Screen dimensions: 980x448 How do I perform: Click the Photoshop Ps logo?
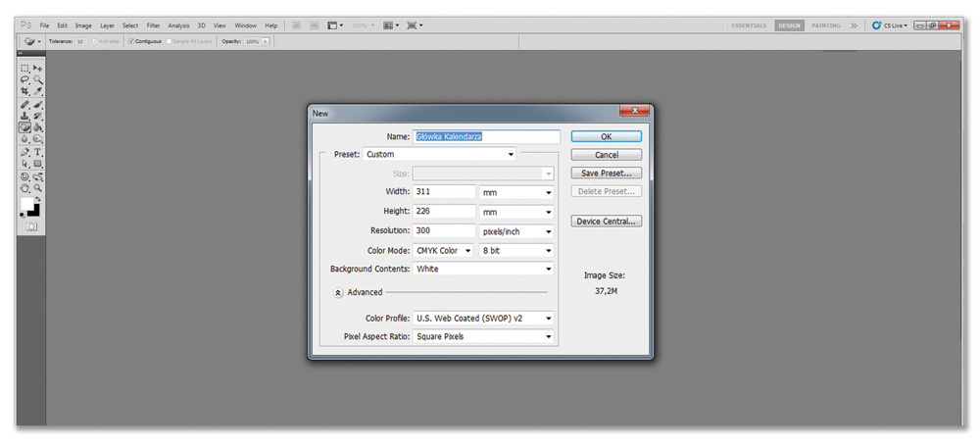coord(25,25)
